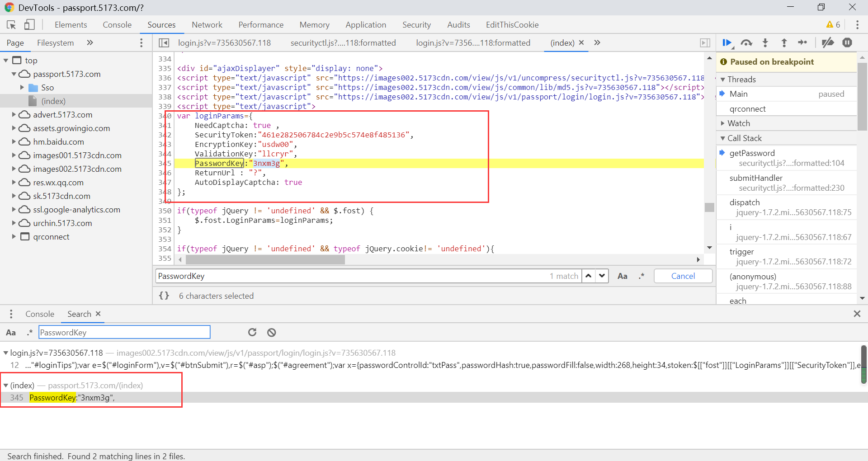The image size is (868, 461).
Task: Open the warnings counter showing 6
Action: pos(833,25)
